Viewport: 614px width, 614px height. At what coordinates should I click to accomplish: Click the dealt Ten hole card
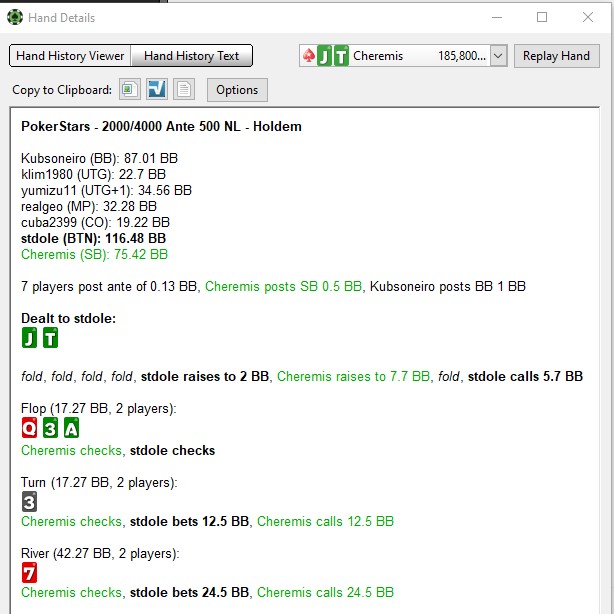pyautogui.click(x=50, y=338)
